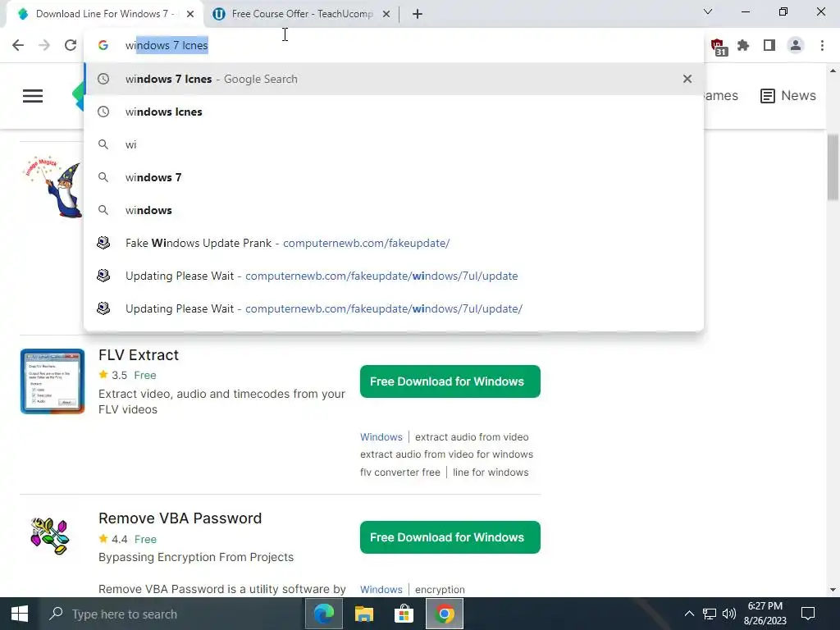Open the 'line for windows' tag
840x630 pixels.
point(491,472)
